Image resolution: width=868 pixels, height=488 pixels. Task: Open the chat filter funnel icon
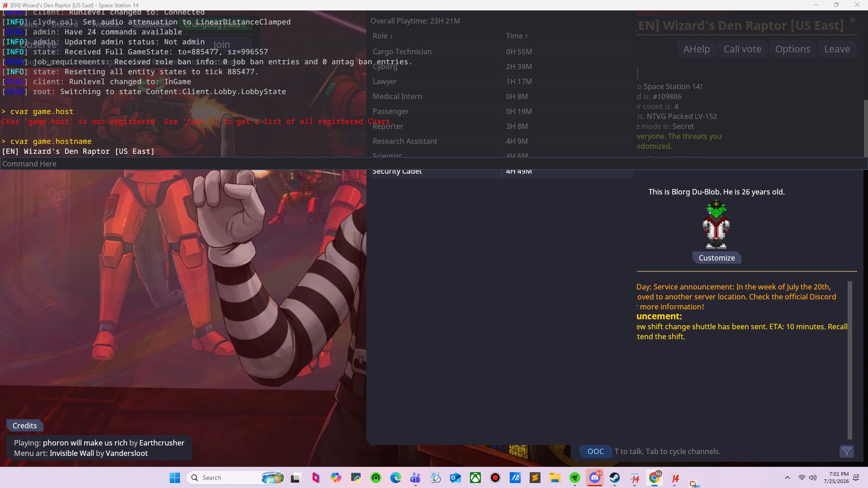[847, 451]
